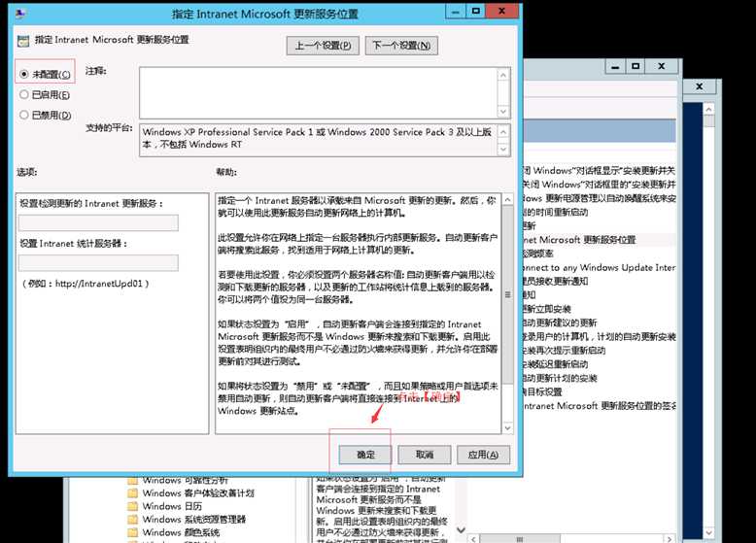Click the 上一个设置(P) button
Screen dimensions: 756x543
point(323,46)
